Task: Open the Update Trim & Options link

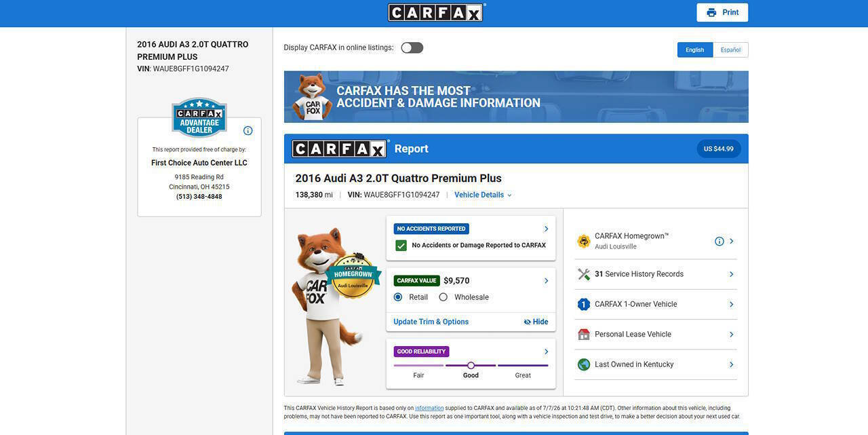Action: (431, 322)
